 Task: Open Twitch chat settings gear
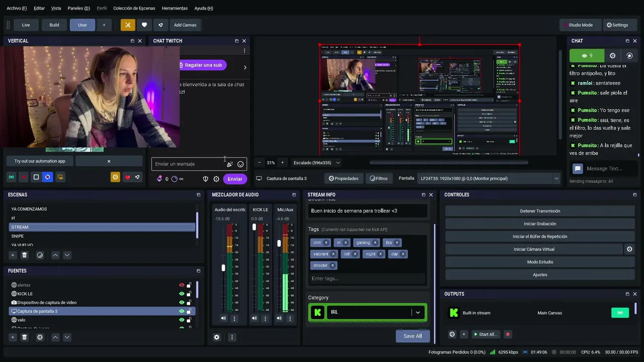216,179
